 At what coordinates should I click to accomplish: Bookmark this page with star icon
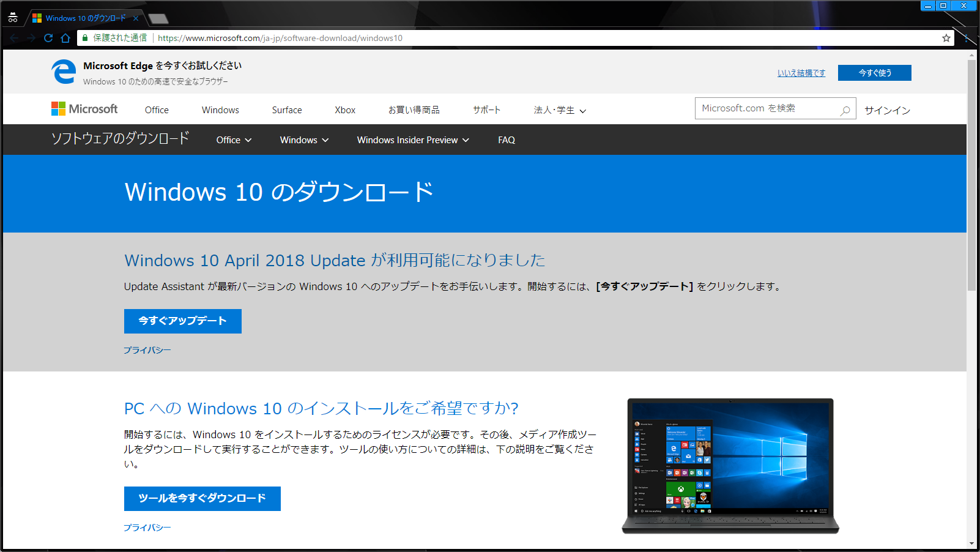click(946, 38)
